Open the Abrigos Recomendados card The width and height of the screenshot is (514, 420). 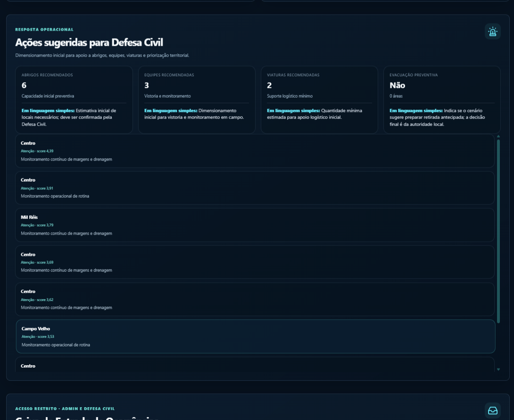click(x=74, y=100)
